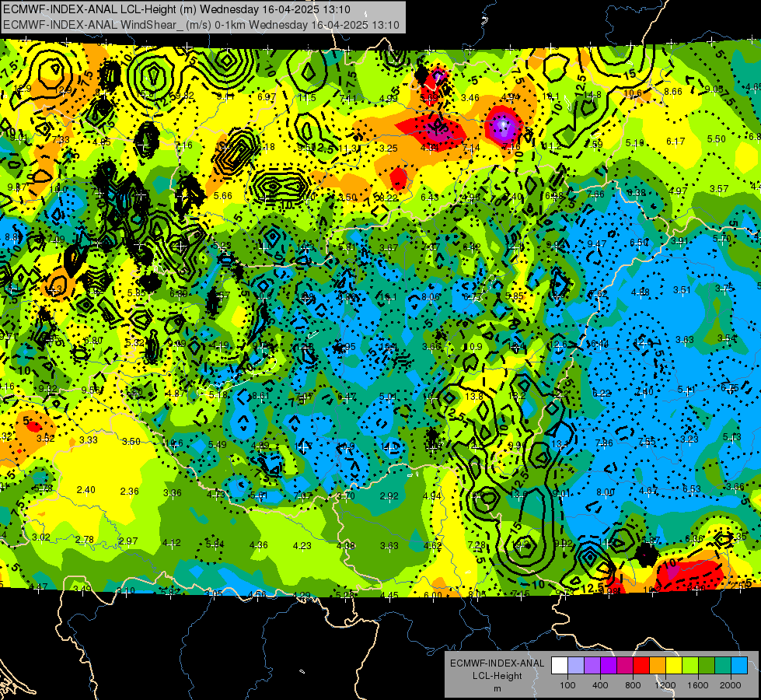Select the dark green legend swatch
The height and width of the screenshot is (700, 761).
coord(707,666)
